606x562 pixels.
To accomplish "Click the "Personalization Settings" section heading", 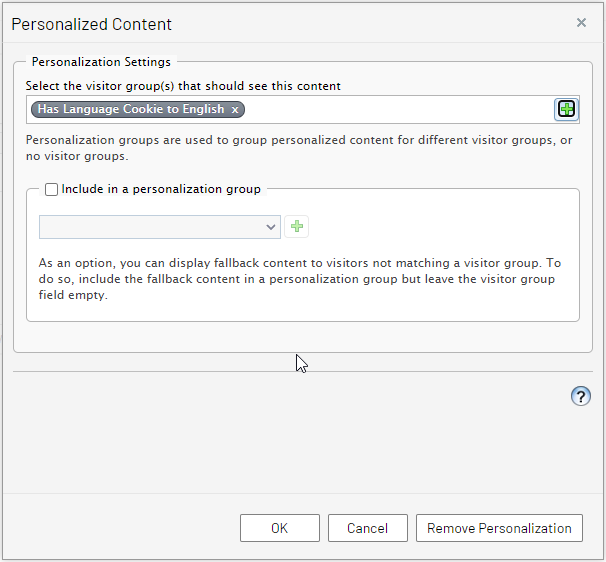I will (x=101, y=62).
